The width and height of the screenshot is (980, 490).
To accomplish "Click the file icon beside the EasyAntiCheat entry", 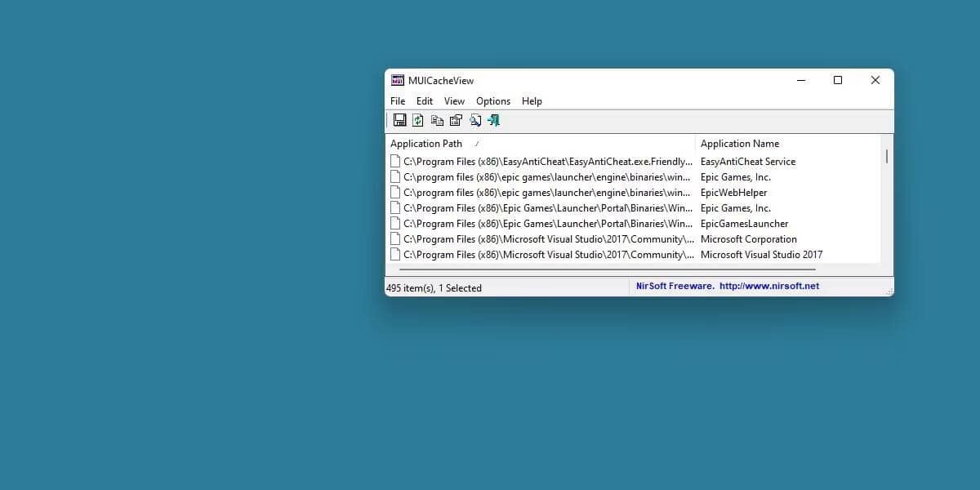I will point(394,161).
